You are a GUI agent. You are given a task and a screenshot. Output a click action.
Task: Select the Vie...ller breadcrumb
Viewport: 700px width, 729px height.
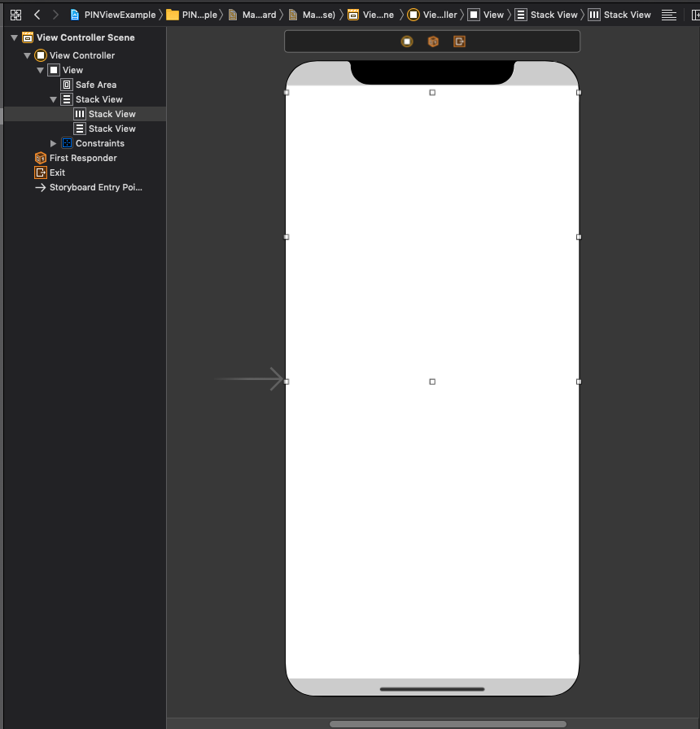coord(432,15)
